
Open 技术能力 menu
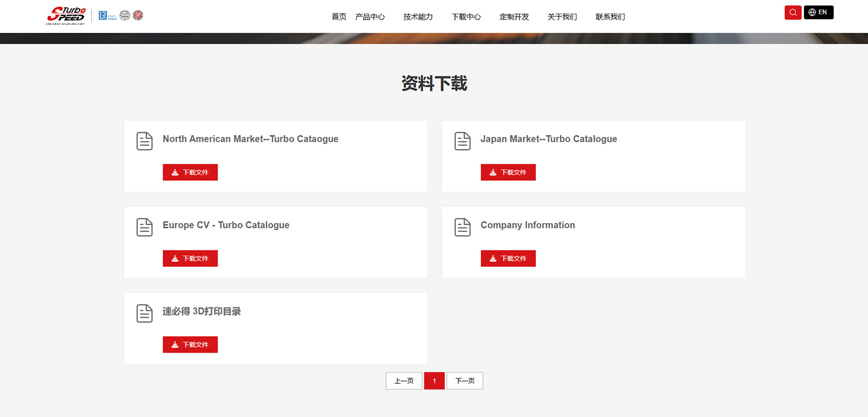point(418,17)
